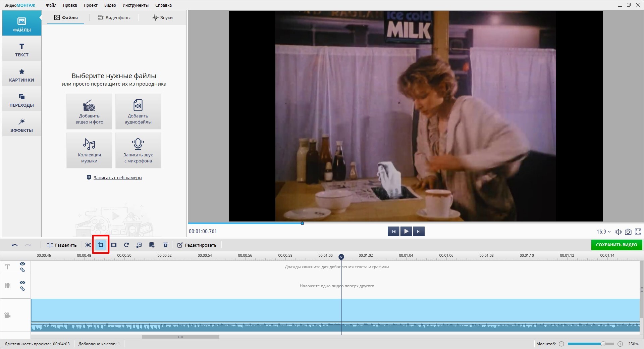Hide the text track with eye icon

[22, 264]
